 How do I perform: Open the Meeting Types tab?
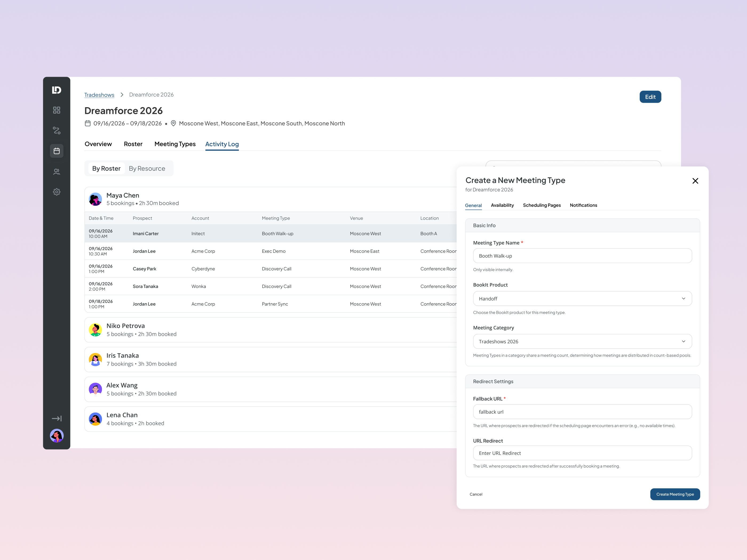click(175, 144)
